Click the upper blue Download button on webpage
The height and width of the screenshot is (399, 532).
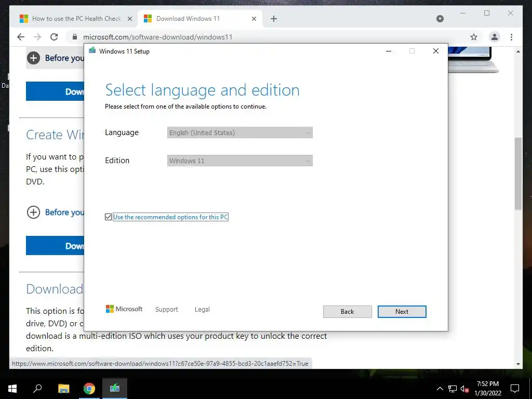[x=55, y=91]
